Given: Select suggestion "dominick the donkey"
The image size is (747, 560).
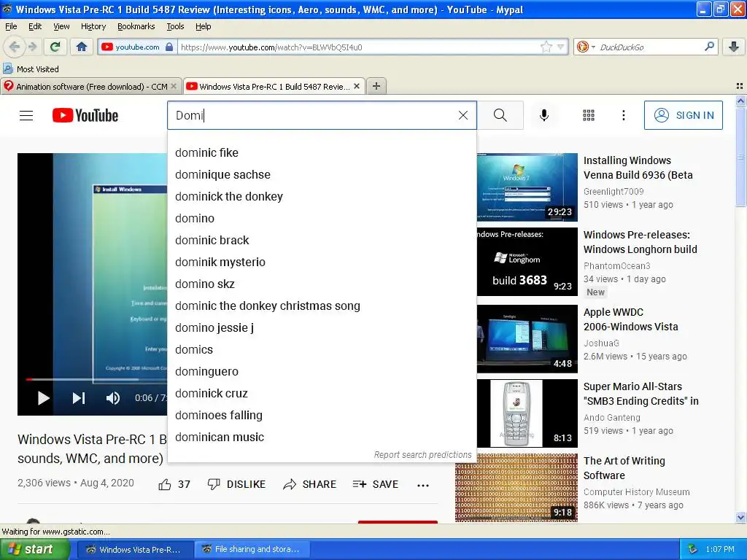Looking at the screenshot, I should [x=322, y=197].
